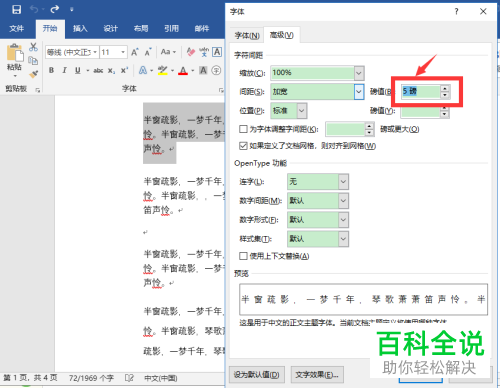Increase the spacing 磅值 value with up arrow
Viewport: 500px width, 388px height.
445,88
